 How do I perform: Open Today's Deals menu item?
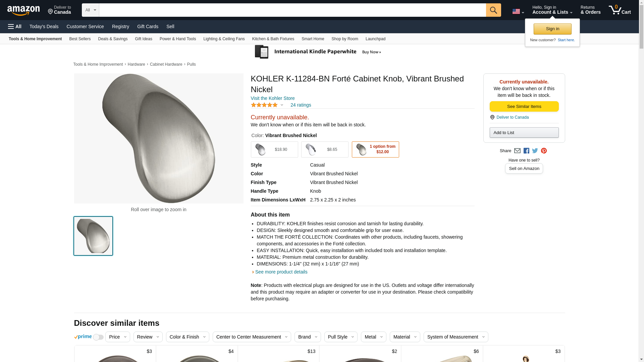(44, 26)
